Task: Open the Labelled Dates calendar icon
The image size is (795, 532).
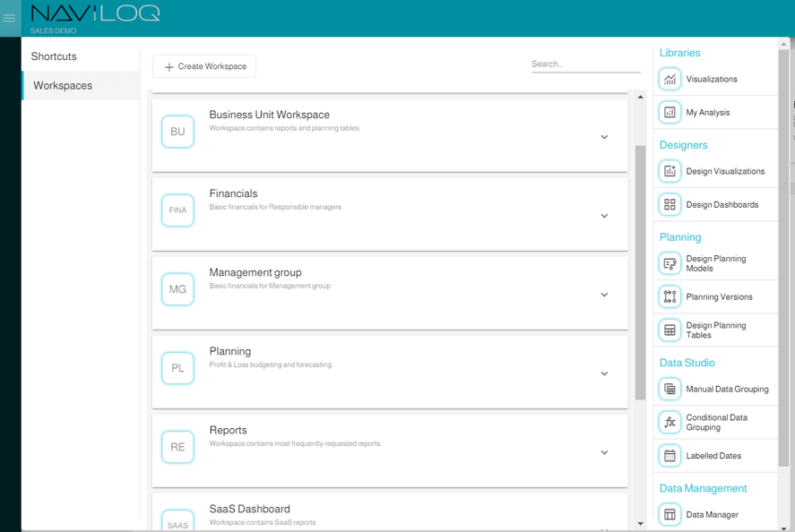Action: pos(670,456)
